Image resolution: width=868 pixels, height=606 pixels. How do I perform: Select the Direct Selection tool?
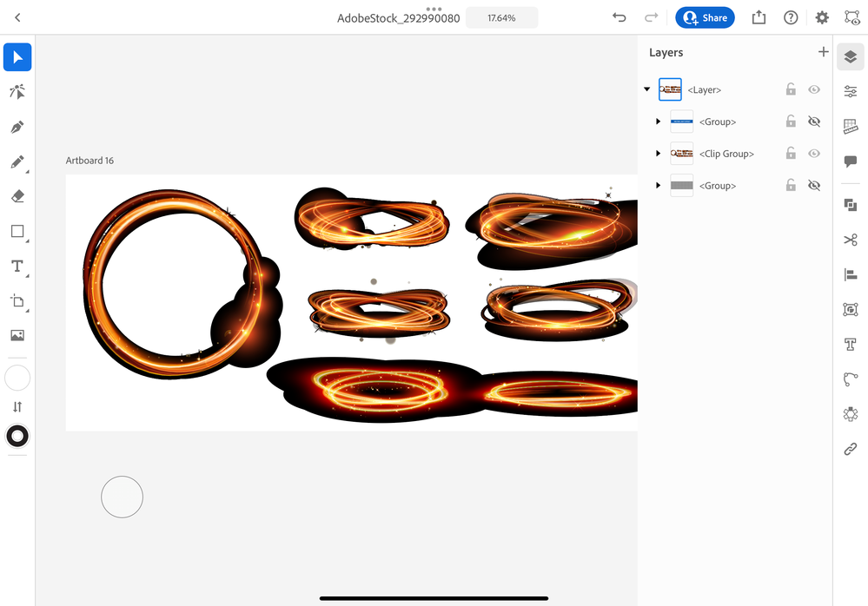(x=17, y=91)
